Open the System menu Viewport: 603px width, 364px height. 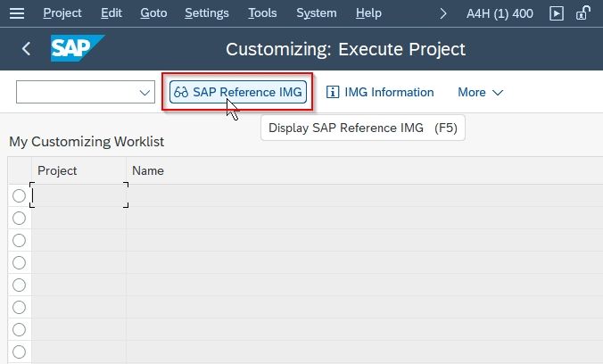click(x=316, y=13)
